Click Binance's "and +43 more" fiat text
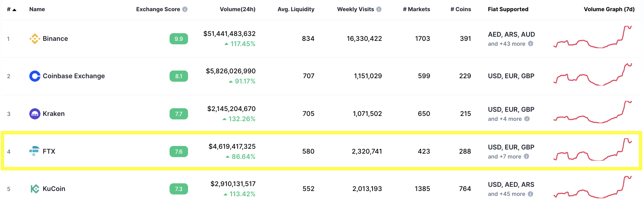 click(507, 44)
